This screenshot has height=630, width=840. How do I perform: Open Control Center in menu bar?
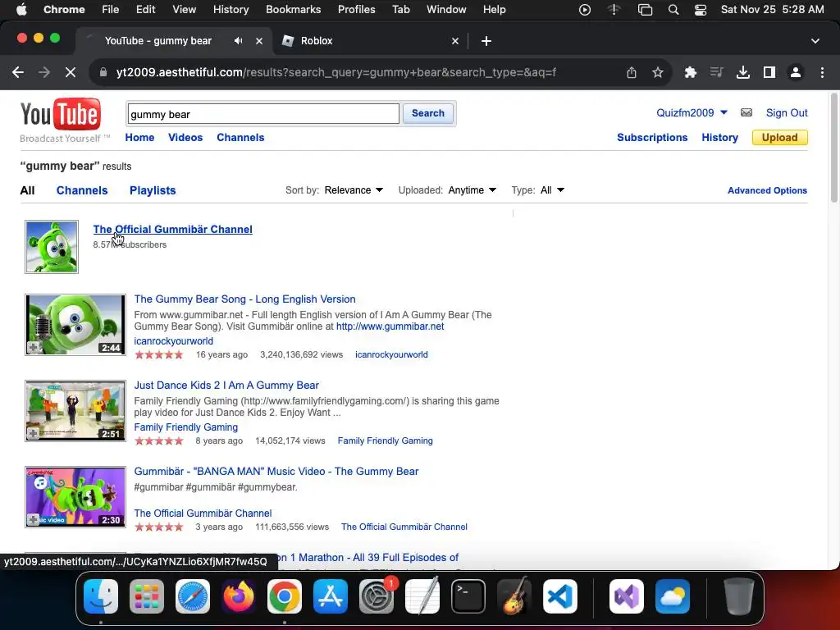pyautogui.click(x=701, y=10)
